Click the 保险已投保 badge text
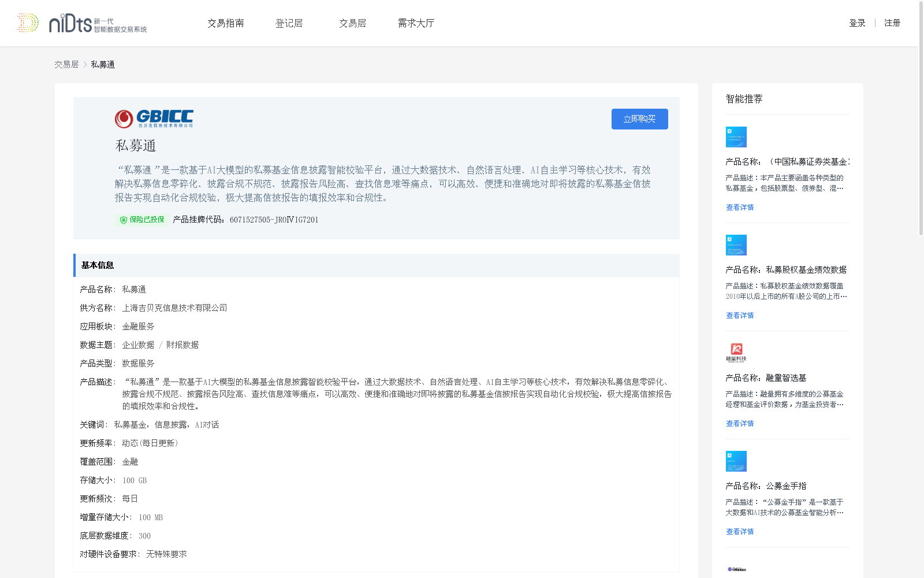The width and height of the screenshot is (924, 578). 147,220
